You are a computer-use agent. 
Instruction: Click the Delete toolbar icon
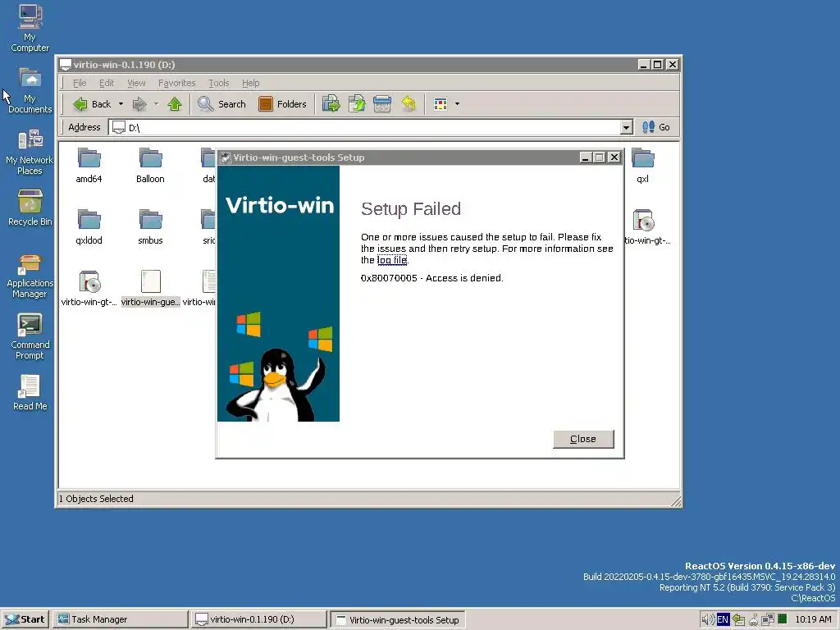[x=382, y=104]
